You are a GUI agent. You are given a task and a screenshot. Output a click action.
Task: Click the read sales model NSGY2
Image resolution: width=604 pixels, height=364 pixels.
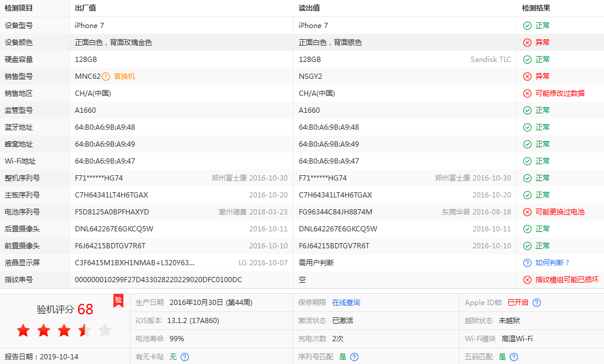310,77
